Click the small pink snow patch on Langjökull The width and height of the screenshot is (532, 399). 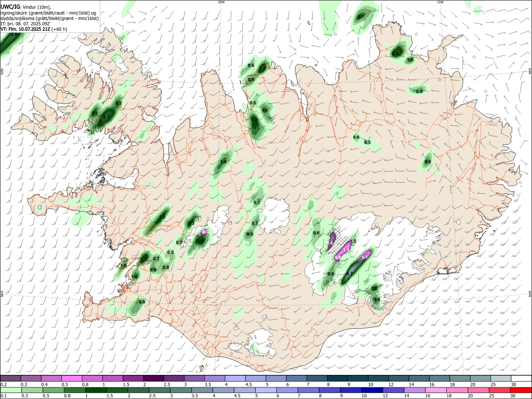click(204, 232)
